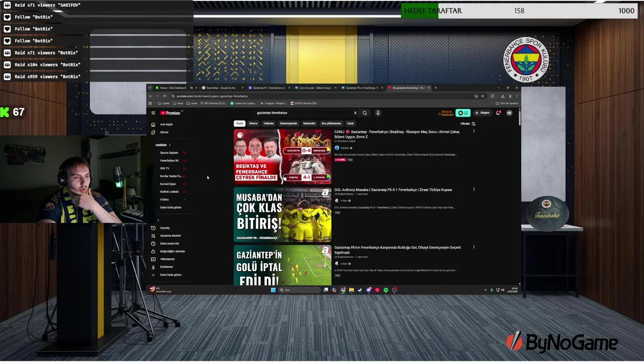Open browser downloads icon
This screenshot has width=644, height=362.
(x=503, y=96)
